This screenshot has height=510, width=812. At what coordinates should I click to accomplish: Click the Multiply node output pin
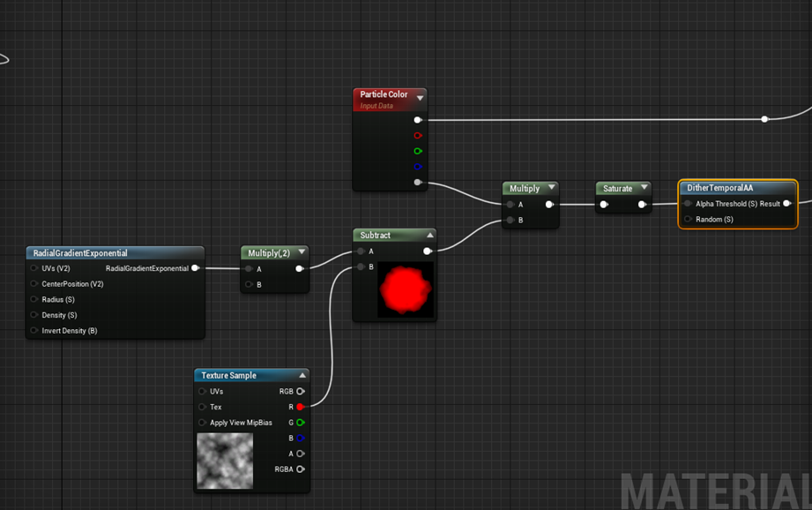click(549, 204)
